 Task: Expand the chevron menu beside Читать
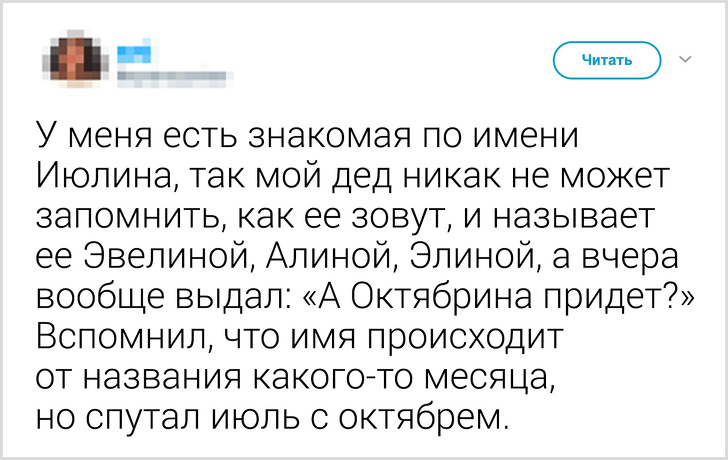click(686, 60)
